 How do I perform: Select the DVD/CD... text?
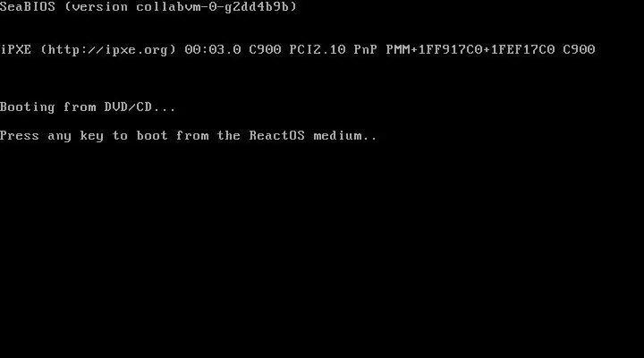(140, 107)
